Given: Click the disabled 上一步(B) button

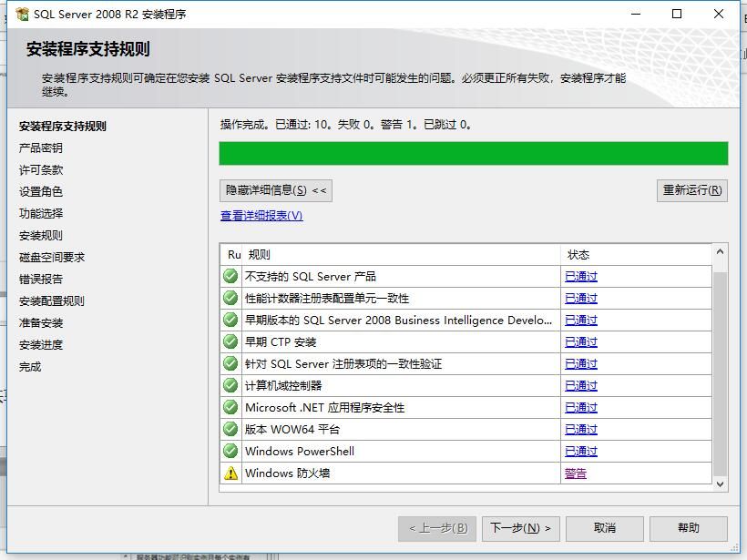Looking at the screenshot, I should (x=437, y=528).
